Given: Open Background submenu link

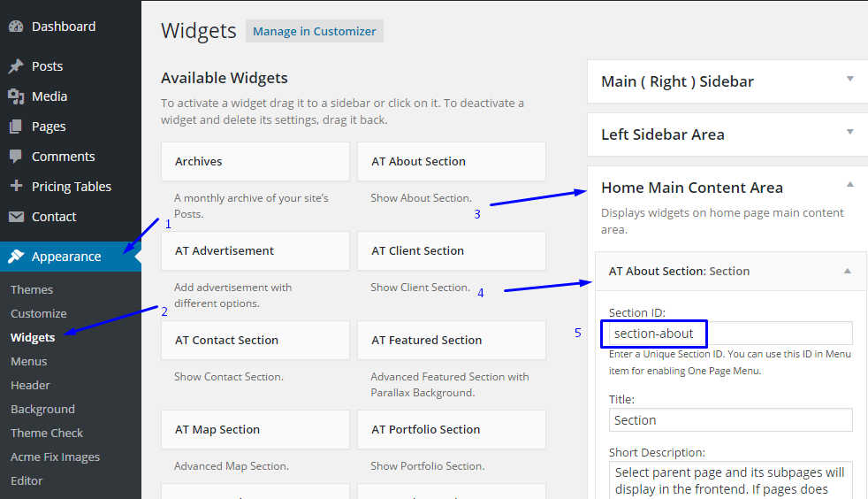Looking at the screenshot, I should pos(42,409).
